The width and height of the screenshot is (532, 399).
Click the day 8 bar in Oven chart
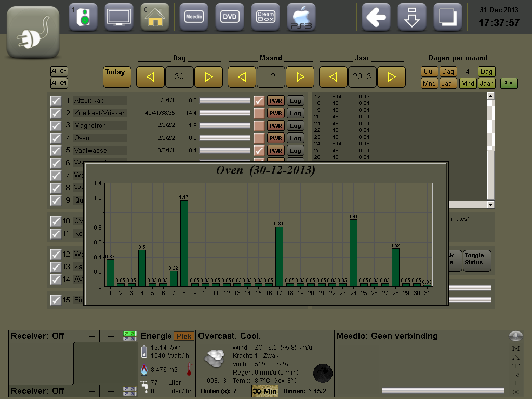click(x=184, y=243)
